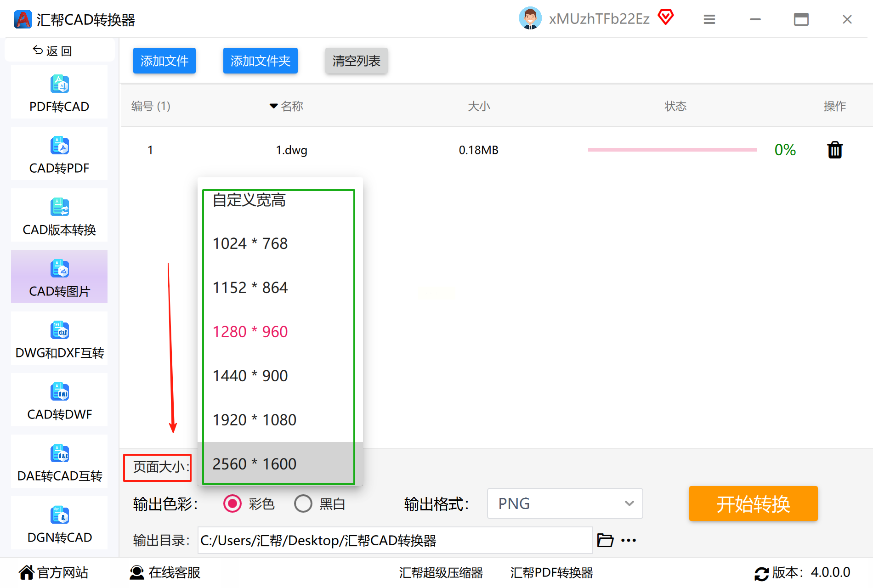Select the 彩色 output color radio button
The height and width of the screenshot is (588, 873).
pos(232,504)
